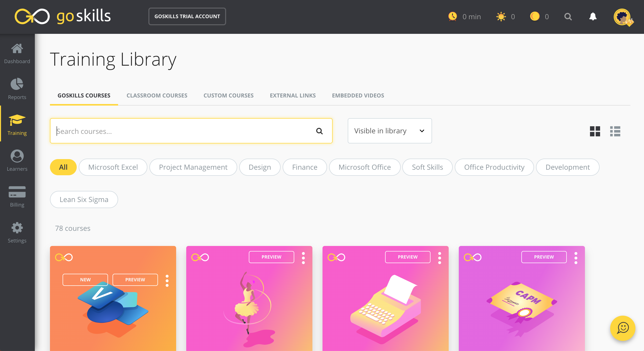The height and width of the screenshot is (351, 644).
Task: Switch to the Custom Courses tab
Action: coord(228,96)
